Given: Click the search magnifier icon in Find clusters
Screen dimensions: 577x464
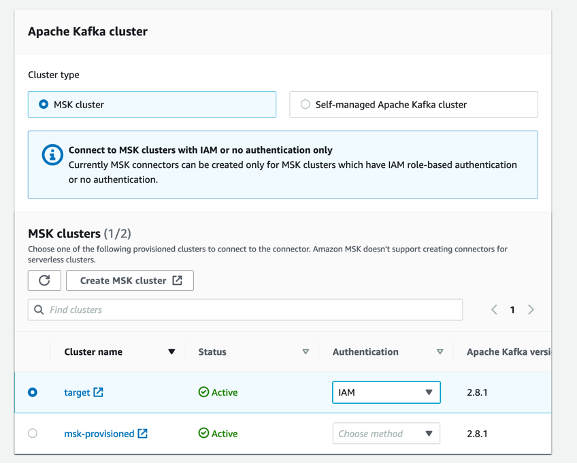Looking at the screenshot, I should pos(39,310).
